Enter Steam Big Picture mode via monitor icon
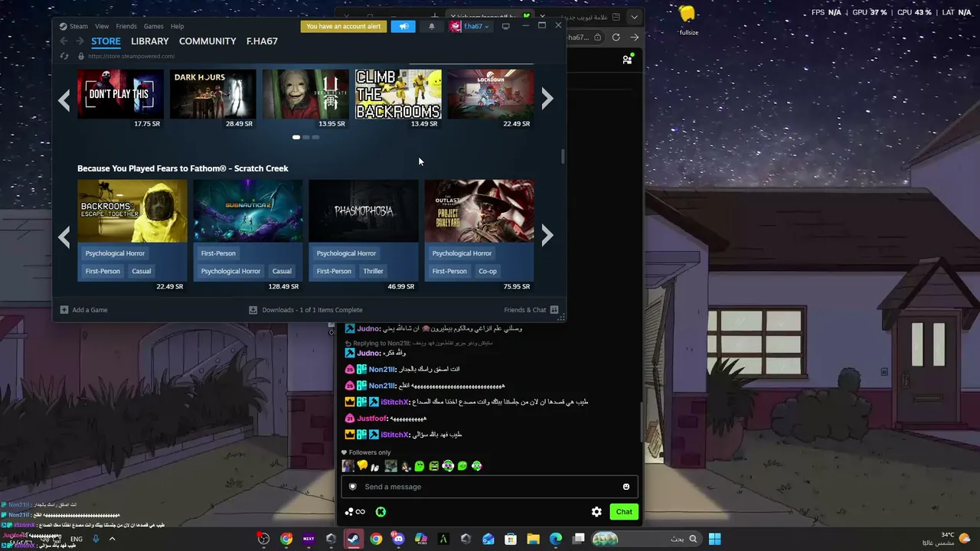This screenshot has height=551, width=980. click(505, 27)
